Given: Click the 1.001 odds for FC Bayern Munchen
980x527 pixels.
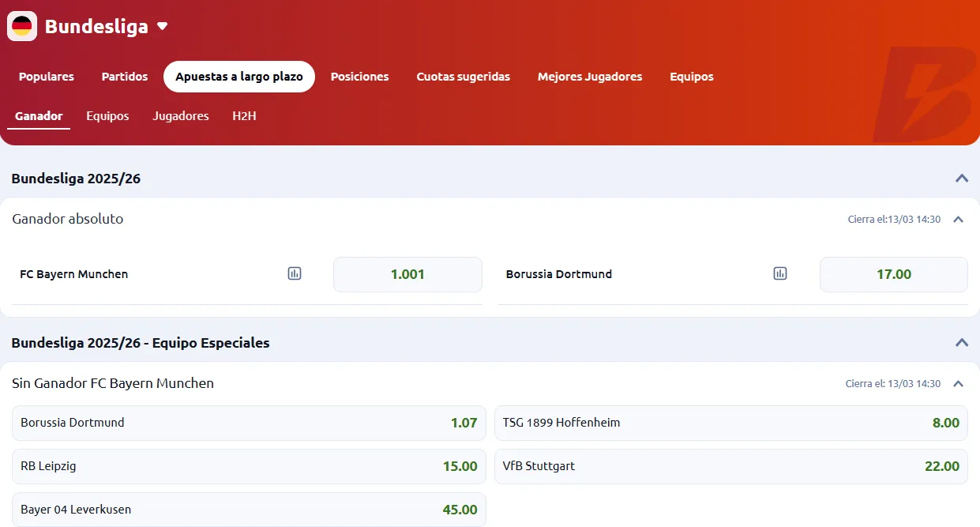Looking at the screenshot, I should pos(407,274).
